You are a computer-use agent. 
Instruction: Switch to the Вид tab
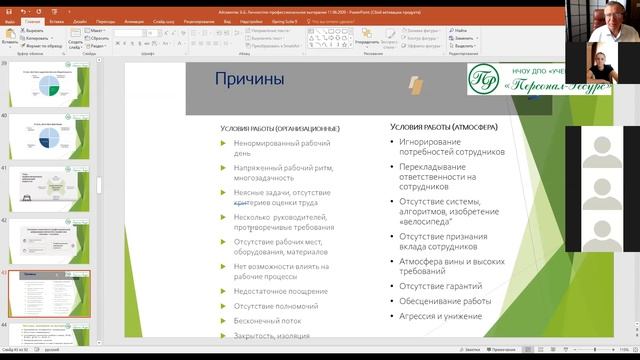point(227,22)
